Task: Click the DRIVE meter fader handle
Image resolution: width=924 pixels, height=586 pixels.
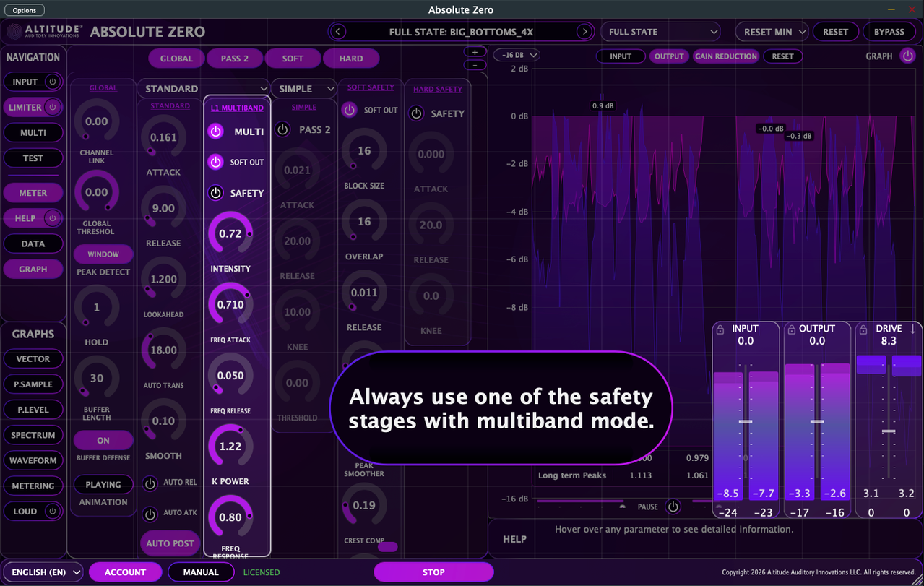Action: pos(889,431)
